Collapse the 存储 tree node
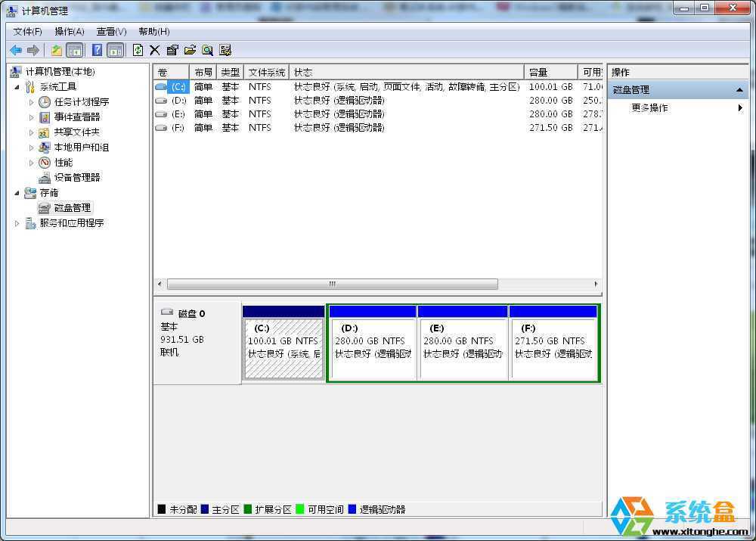The height and width of the screenshot is (541, 756). (17, 193)
